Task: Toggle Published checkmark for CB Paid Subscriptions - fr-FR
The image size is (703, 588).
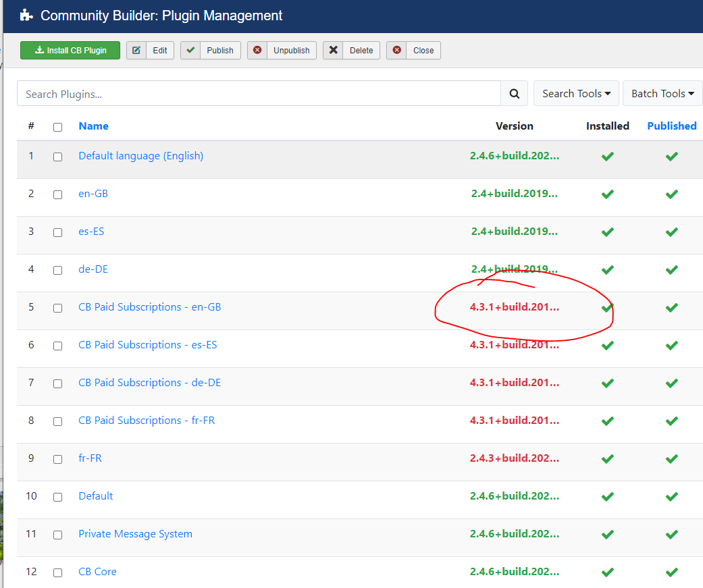Action: click(672, 421)
